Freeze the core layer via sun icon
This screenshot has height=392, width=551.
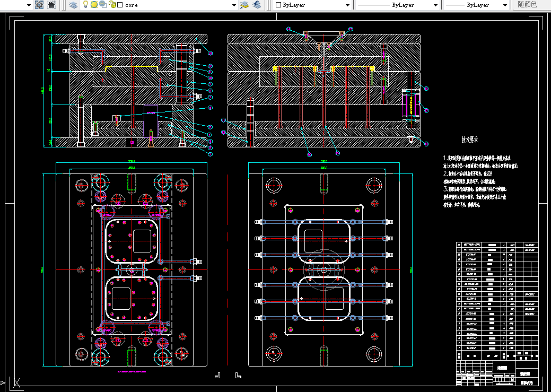(x=94, y=5)
